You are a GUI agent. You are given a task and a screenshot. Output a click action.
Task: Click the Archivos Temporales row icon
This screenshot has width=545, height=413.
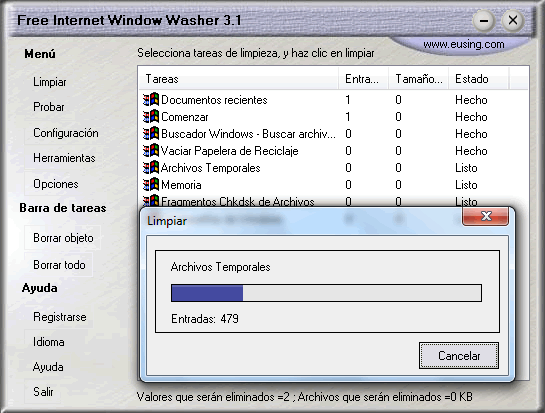[x=151, y=168]
